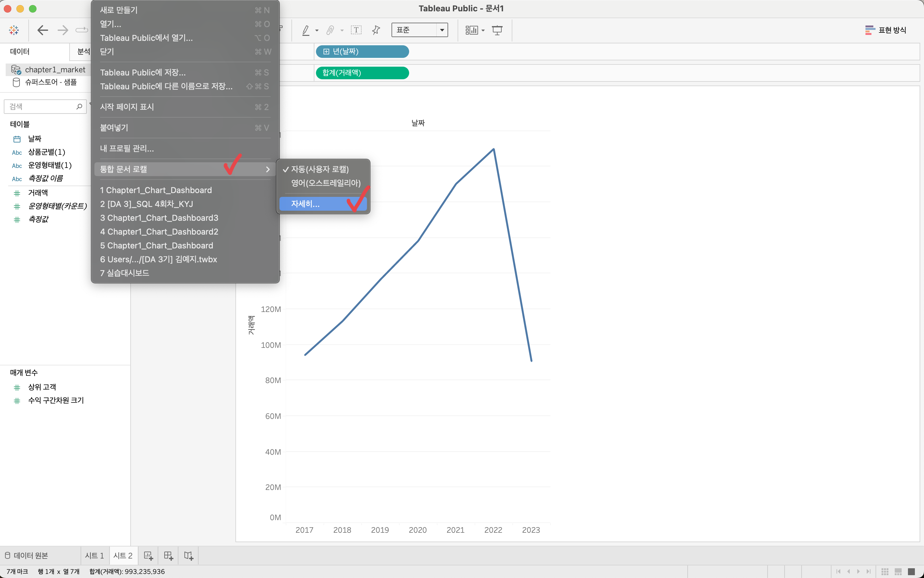Click the new worksheet icon

pos(149,555)
